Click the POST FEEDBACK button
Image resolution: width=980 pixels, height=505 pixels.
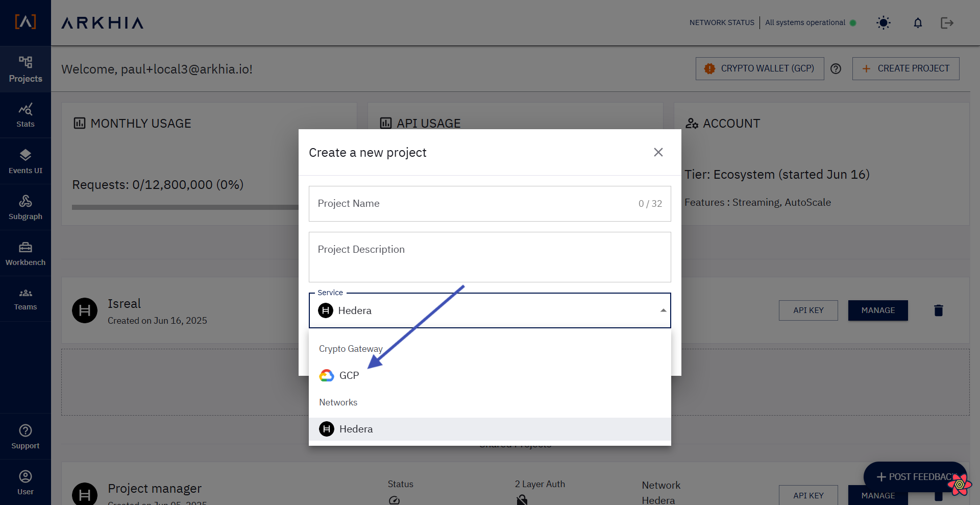(x=915, y=477)
